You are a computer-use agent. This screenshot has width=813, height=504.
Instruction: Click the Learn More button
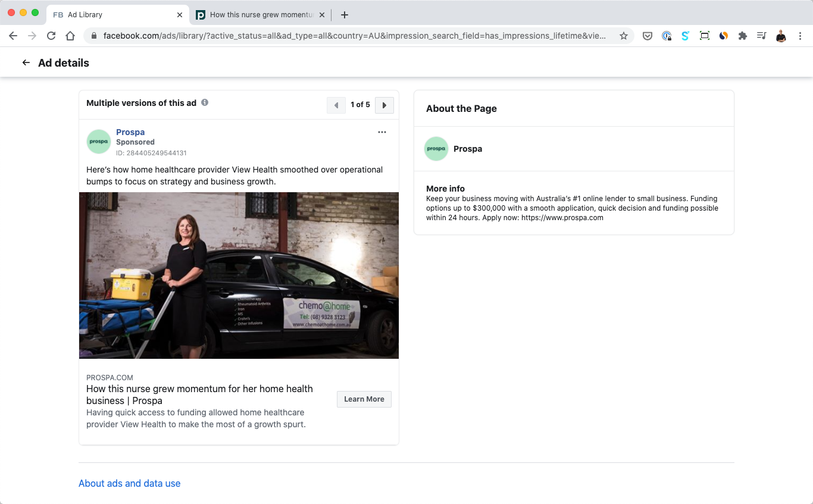click(364, 399)
